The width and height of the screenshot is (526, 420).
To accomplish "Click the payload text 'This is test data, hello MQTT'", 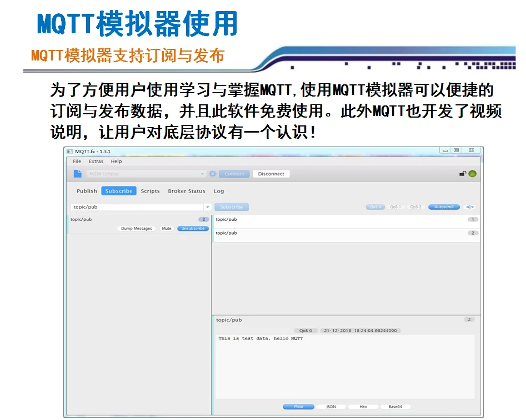I will [261, 338].
